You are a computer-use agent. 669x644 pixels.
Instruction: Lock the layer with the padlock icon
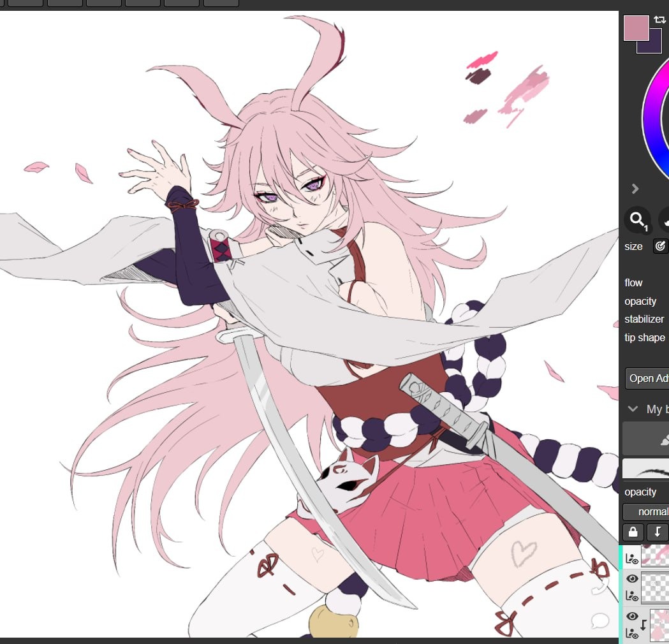pos(633,532)
